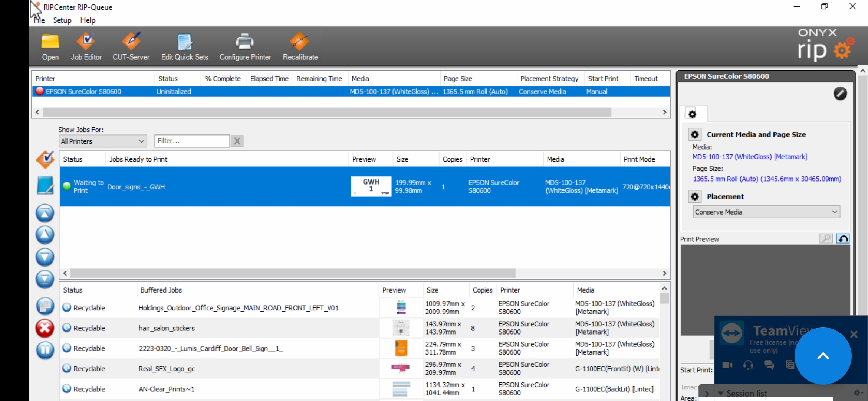Click the MD5-100-137 (WhiteGloss) [Metamark] media link

[x=750, y=157]
